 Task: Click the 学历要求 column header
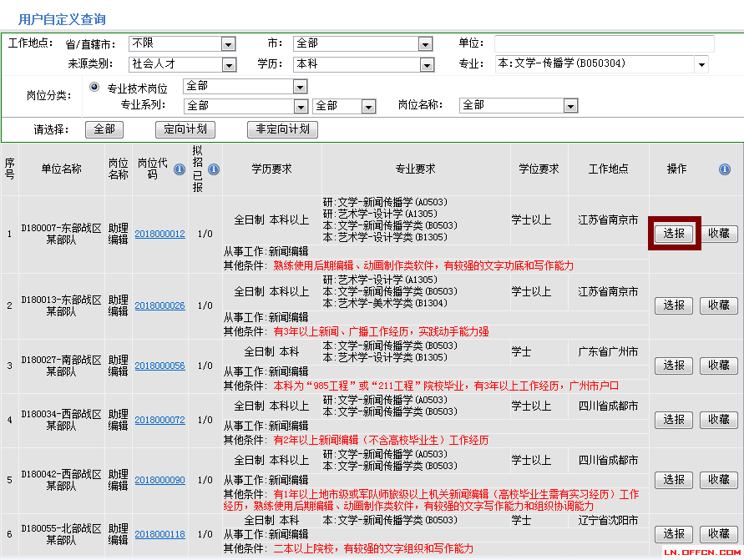point(272,169)
